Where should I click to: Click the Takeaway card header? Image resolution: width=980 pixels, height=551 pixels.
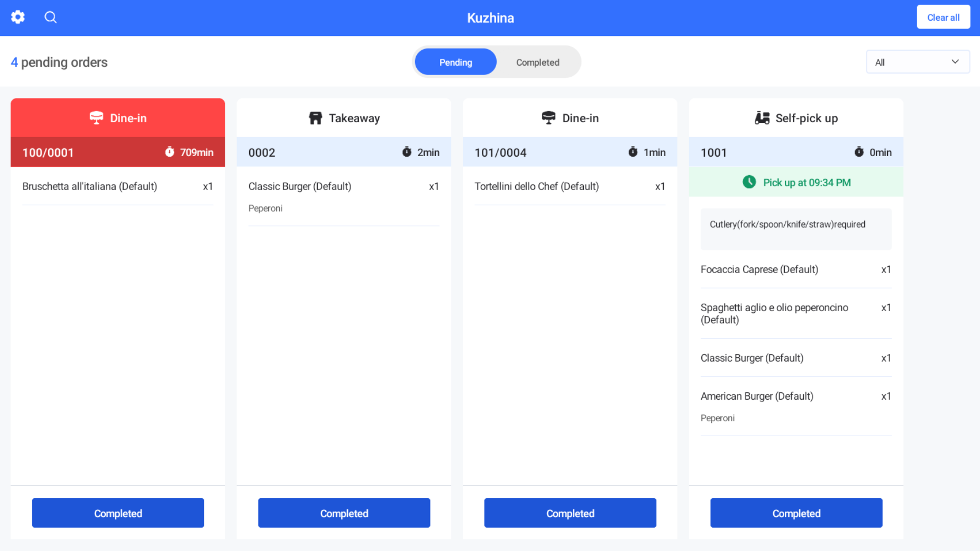pos(344,118)
